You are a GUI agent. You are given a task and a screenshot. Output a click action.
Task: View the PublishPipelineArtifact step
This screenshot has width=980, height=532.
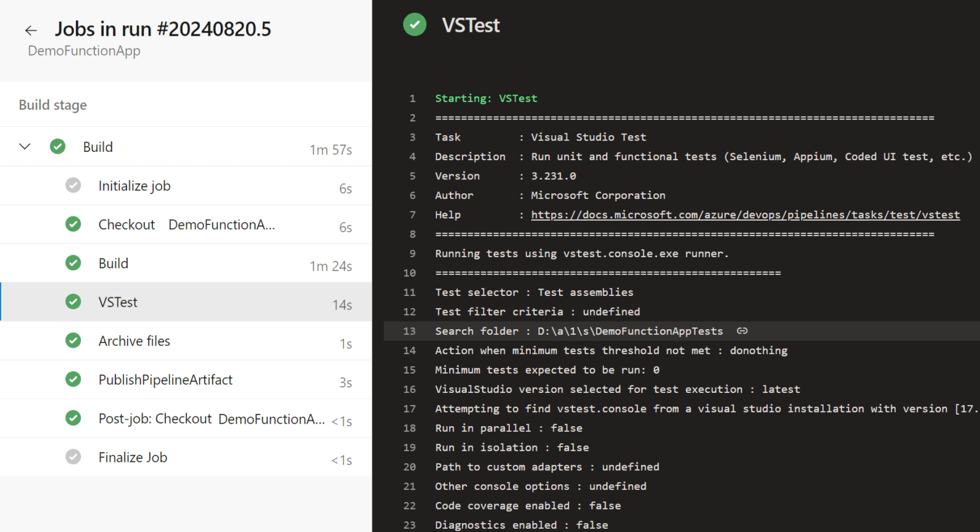pyautogui.click(x=186, y=380)
